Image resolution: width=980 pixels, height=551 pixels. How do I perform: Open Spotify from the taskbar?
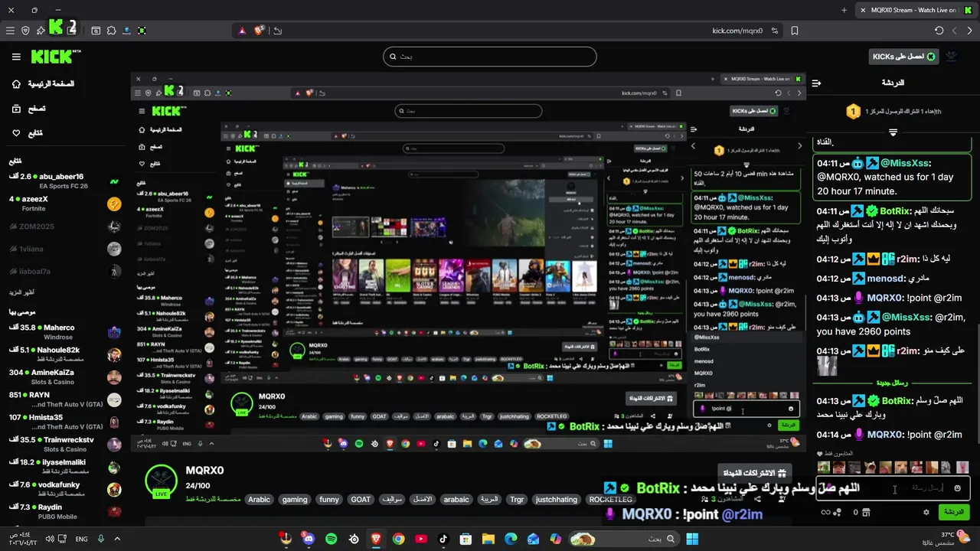(x=332, y=539)
